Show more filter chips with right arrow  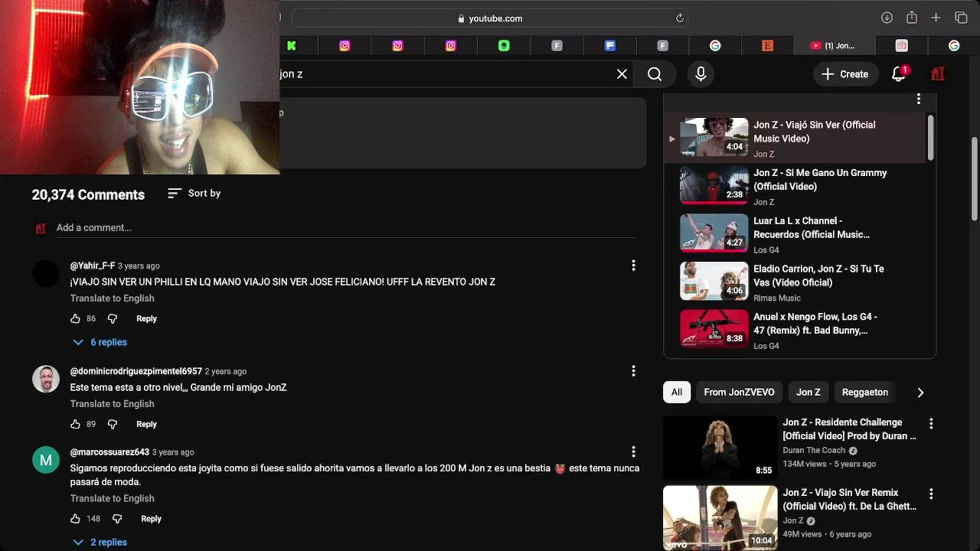tap(920, 393)
